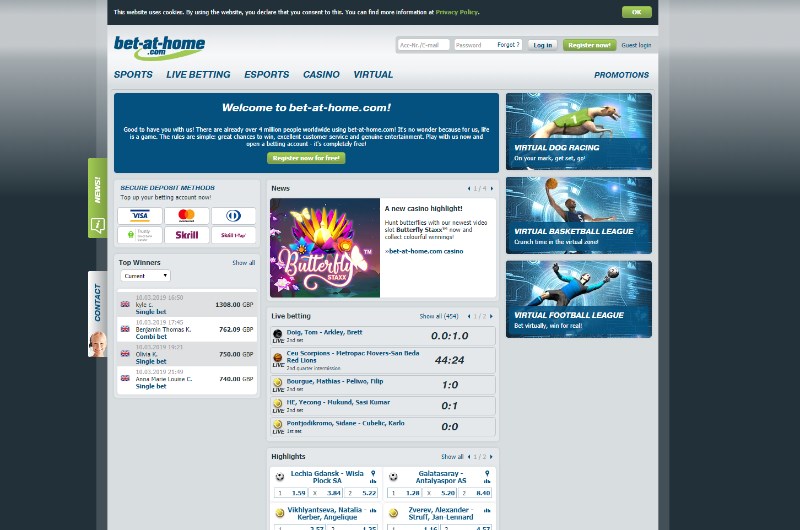Show previous Live betting page arrow

coord(469,316)
